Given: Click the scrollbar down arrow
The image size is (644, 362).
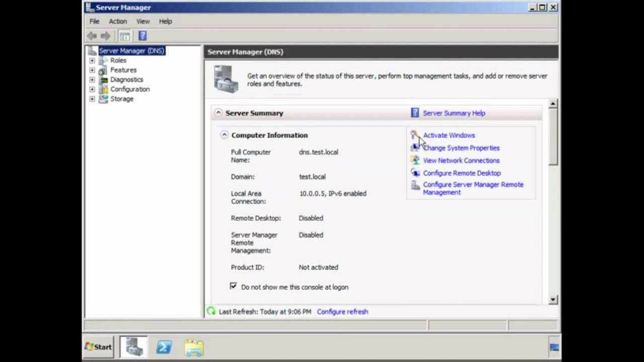Looking at the screenshot, I should coord(553,300).
